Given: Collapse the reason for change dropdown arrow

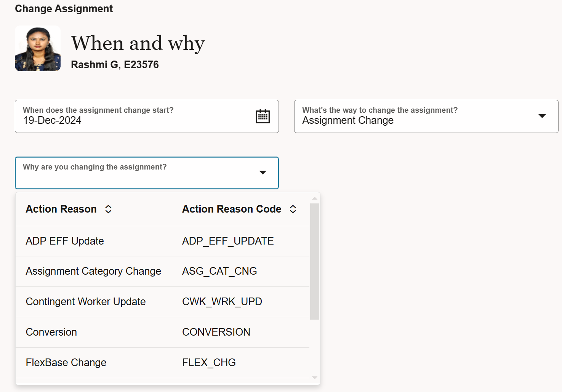Looking at the screenshot, I should tap(263, 173).
